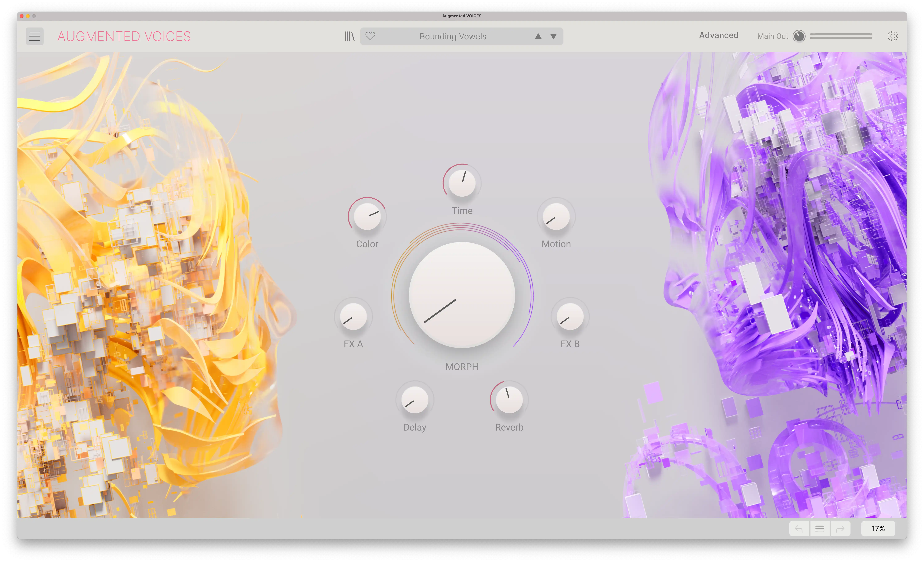The width and height of the screenshot is (924, 562).
Task: Click the Time macro knob
Action: (x=462, y=183)
